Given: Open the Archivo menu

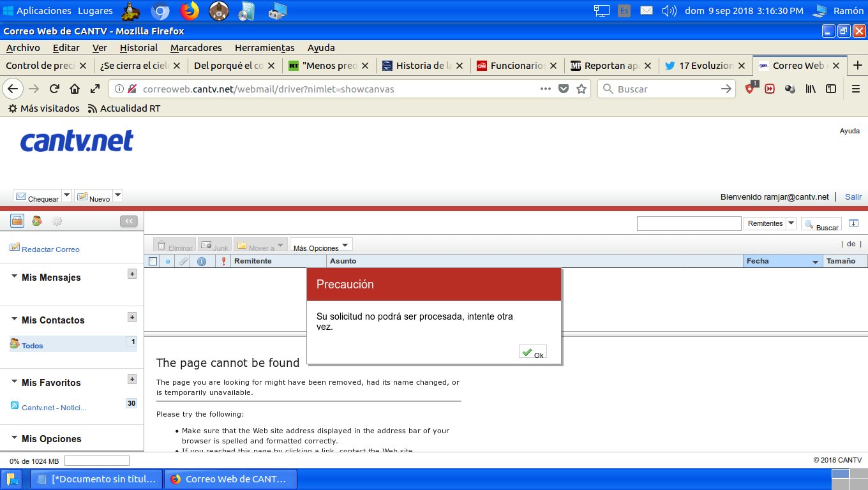Looking at the screenshot, I should pos(23,48).
